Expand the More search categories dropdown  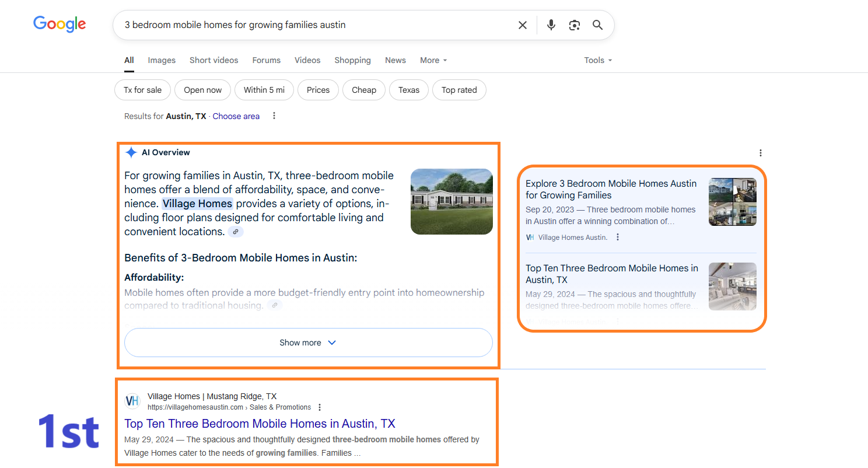(433, 60)
